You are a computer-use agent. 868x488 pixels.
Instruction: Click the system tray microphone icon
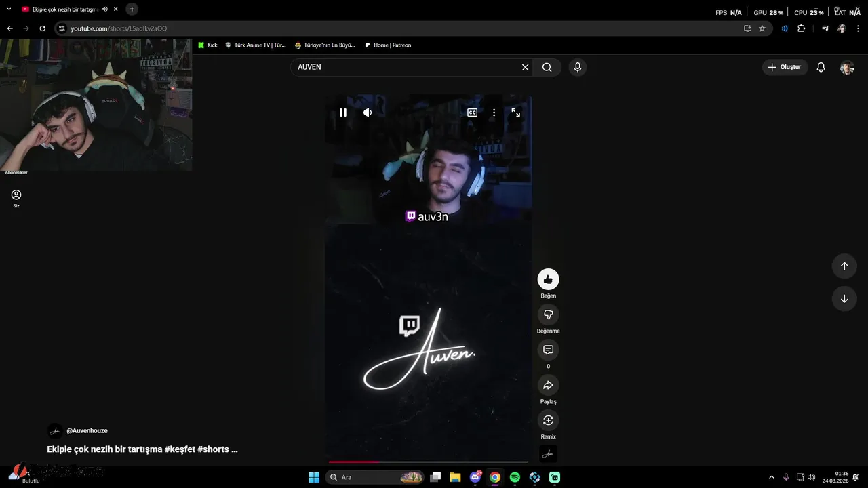pyautogui.click(x=786, y=477)
